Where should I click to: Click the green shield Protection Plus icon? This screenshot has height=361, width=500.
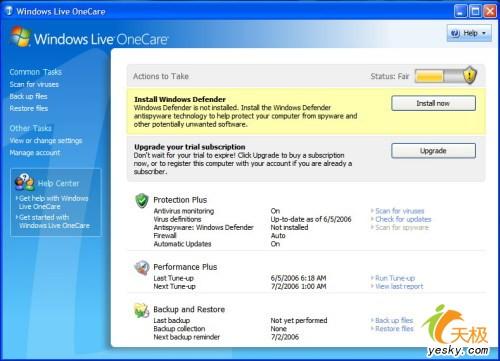coord(142,201)
